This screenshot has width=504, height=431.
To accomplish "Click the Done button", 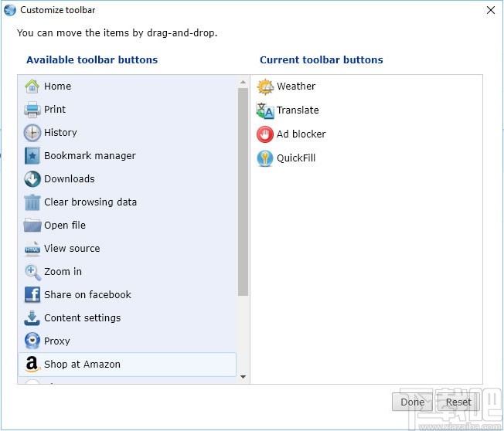I will 412,402.
